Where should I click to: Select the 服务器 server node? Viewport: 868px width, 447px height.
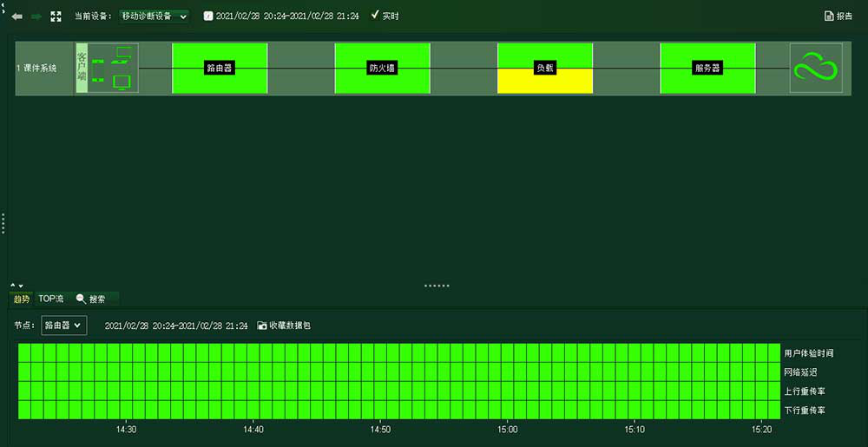coord(707,68)
